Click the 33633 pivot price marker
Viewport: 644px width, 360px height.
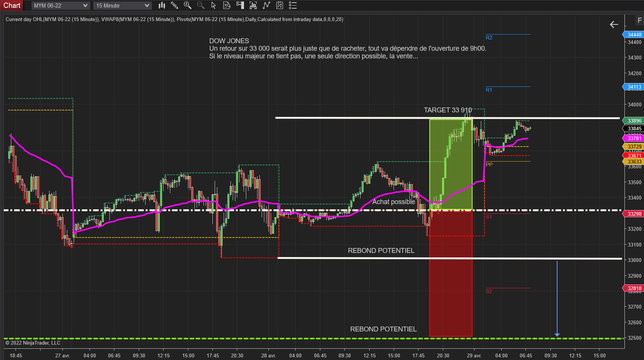coord(633,161)
